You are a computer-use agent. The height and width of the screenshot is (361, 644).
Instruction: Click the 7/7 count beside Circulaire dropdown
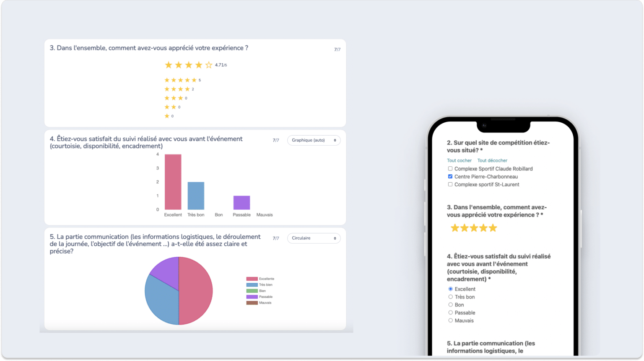pos(276,238)
